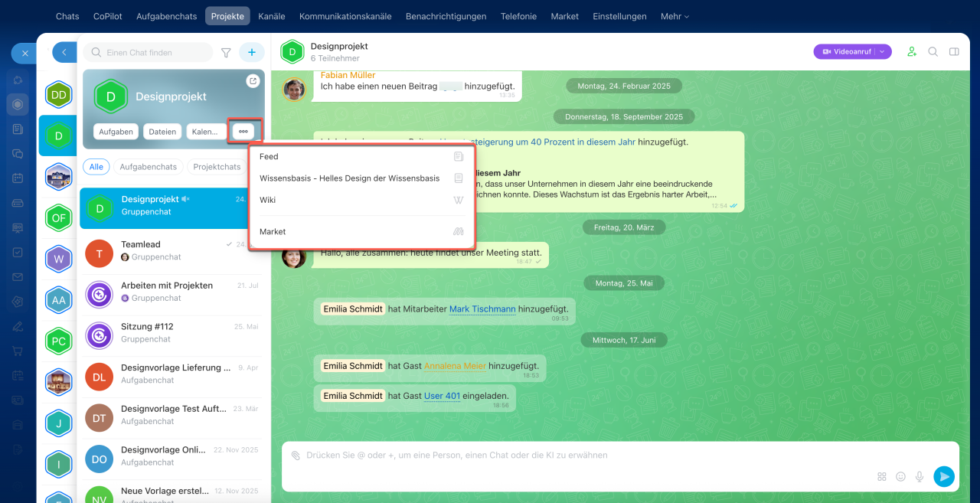The width and height of the screenshot is (980, 503).
Task: Open Wissensbasis - Helles Design der Wissensbasis
Action: (361, 178)
